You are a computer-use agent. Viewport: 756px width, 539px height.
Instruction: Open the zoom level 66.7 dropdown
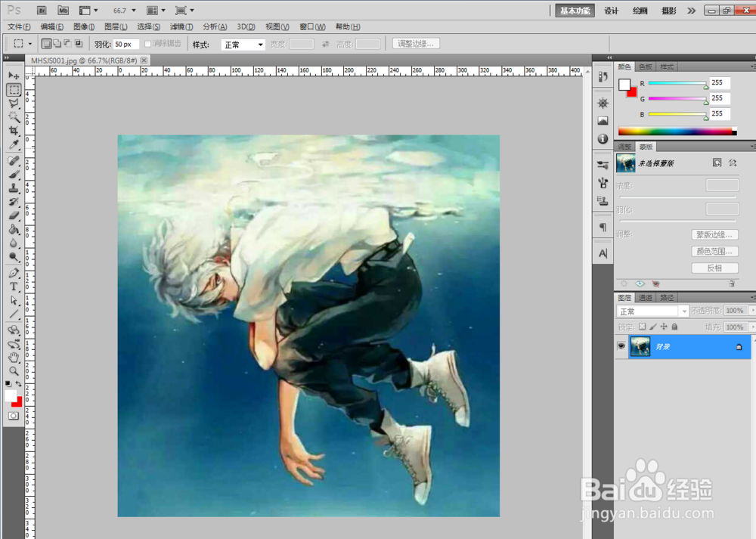point(134,10)
